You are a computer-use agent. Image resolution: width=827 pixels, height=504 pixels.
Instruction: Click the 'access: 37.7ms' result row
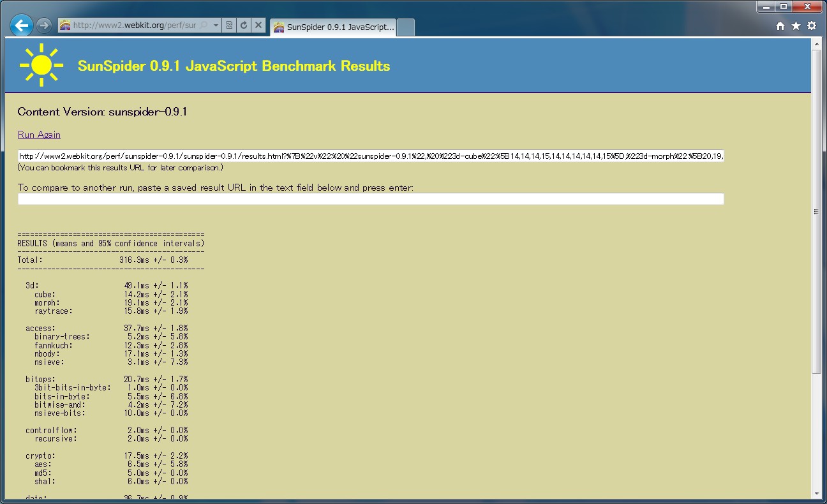[107, 328]
